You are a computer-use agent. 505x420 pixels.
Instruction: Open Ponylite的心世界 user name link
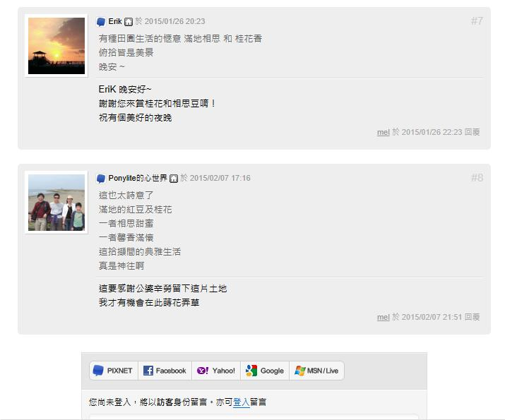tap(138, 179)
